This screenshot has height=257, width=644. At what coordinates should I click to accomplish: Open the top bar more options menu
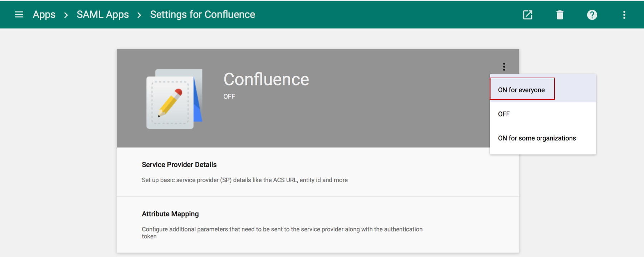[624, 15]
